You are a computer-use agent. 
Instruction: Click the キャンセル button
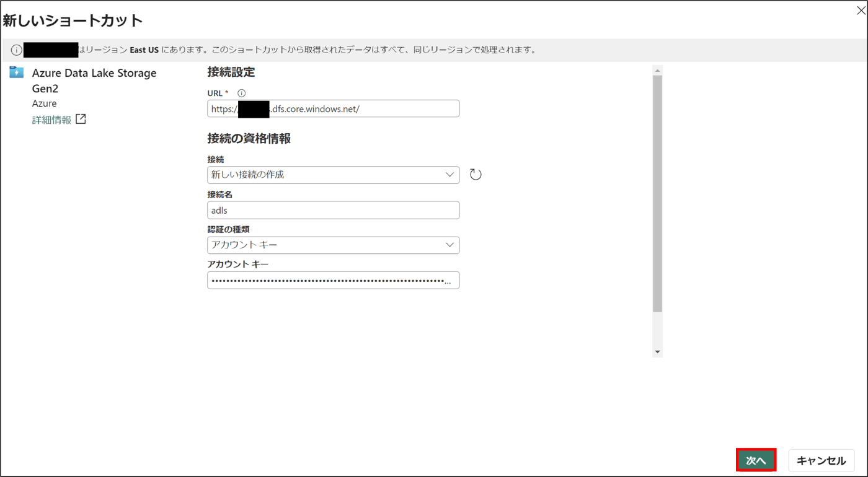pyautogui.click(x=821, y=460)
